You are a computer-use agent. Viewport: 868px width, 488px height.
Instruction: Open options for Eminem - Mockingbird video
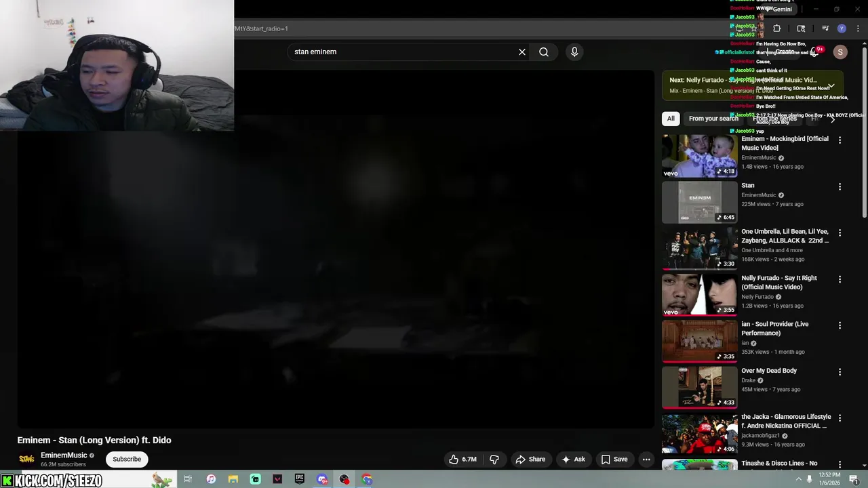[840, 140]
